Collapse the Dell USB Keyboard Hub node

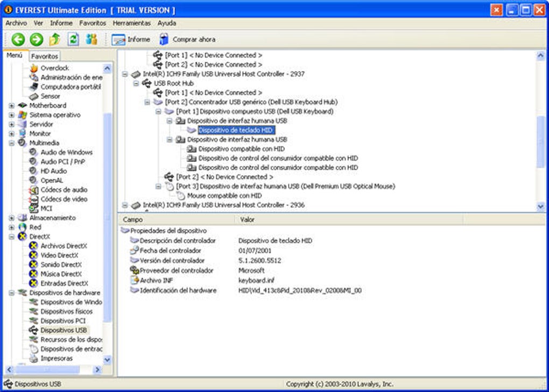pyautogui.click(x=147, y=102)
